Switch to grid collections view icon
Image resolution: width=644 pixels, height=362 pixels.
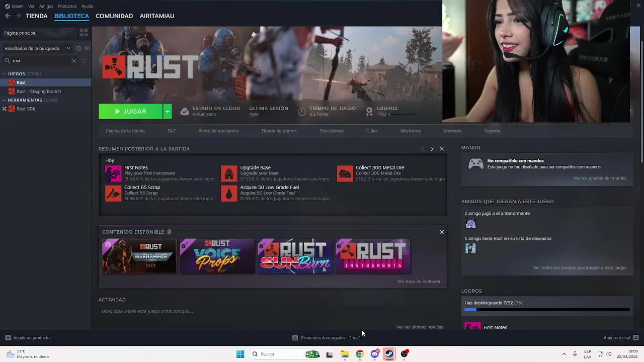(84, 33)
